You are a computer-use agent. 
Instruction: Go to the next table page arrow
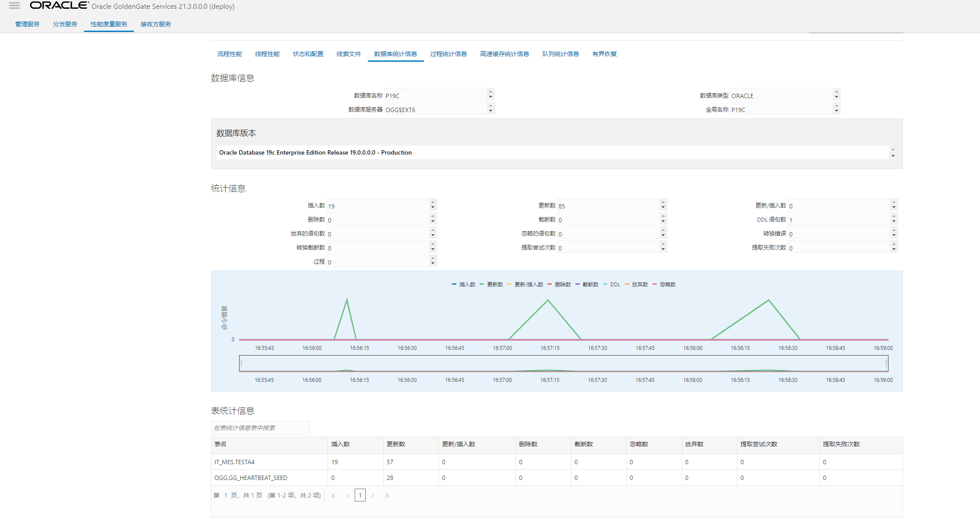coord(373,496)
